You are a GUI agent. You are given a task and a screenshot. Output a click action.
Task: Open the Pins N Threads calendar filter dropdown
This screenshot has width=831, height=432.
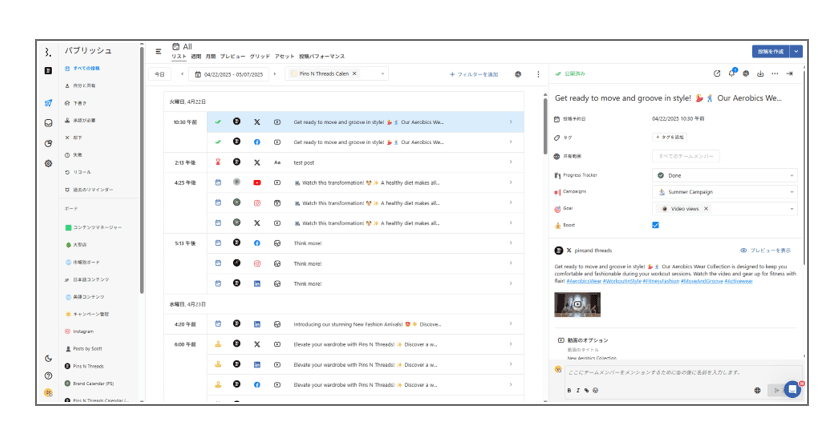(383, 74)
